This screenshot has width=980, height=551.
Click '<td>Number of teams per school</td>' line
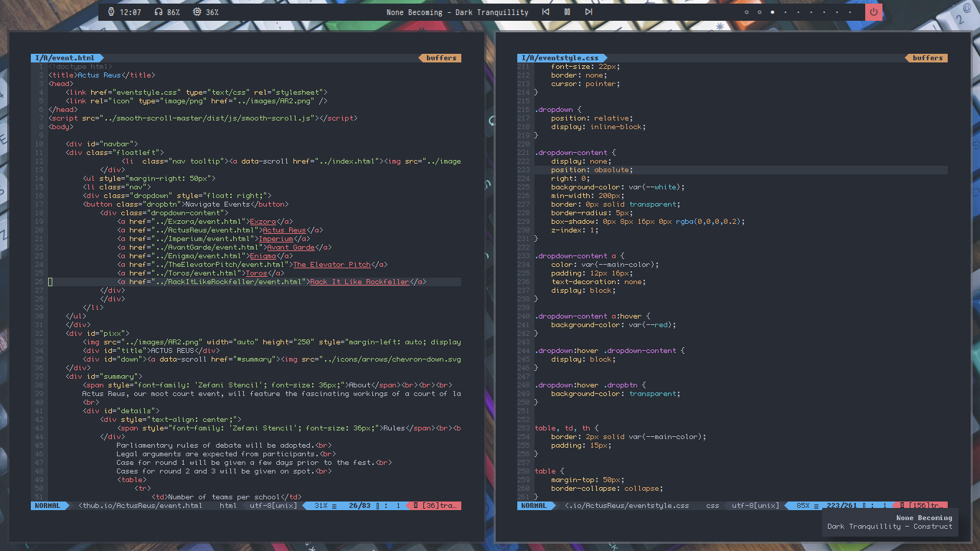(226, 497)
